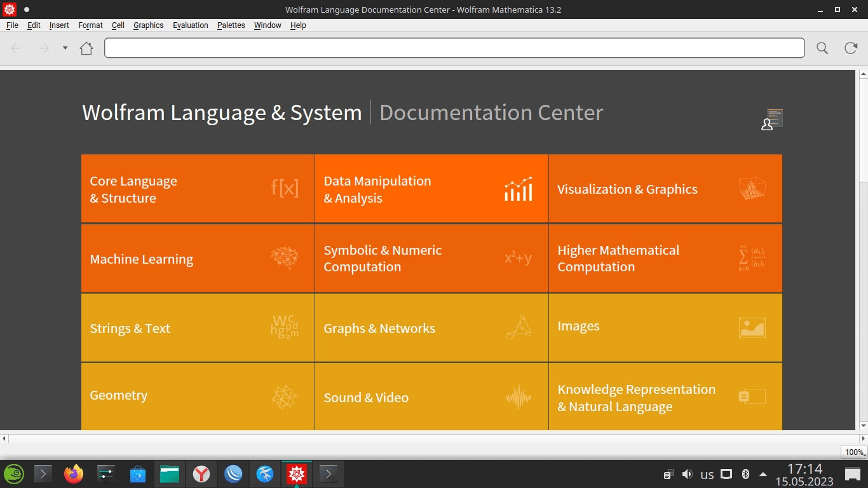
Task: Go to the documentation home icon
Action: point(86,48)
